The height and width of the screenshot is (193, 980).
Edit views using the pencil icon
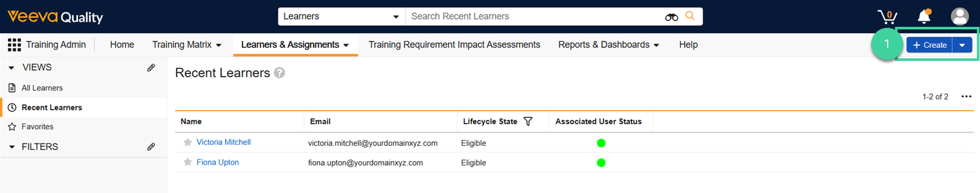coord(151,68)
